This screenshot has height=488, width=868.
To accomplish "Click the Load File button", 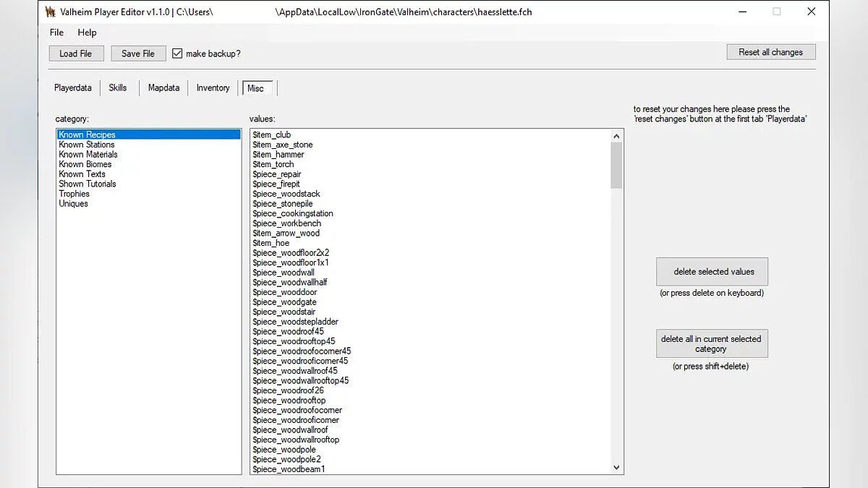I will (76, 53).
